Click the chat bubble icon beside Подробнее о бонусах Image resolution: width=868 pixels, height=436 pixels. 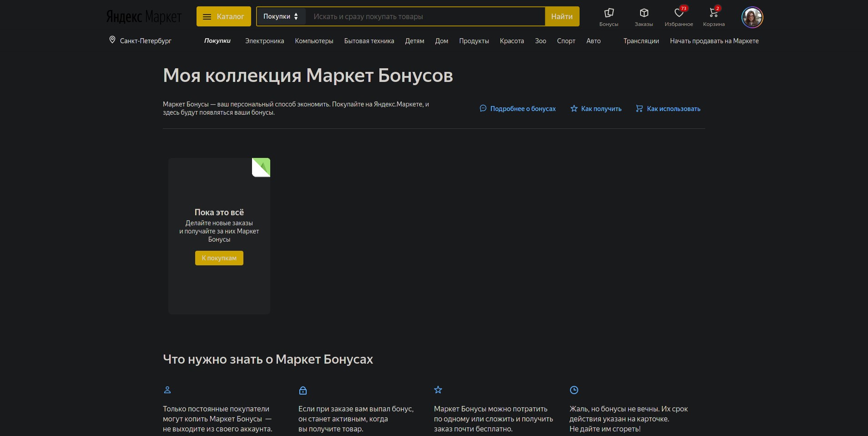tap(483, 108)
